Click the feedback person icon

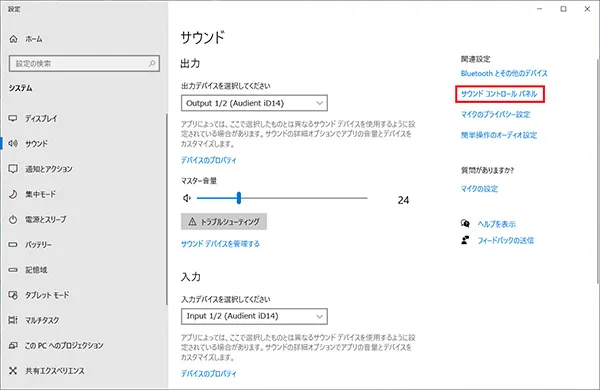pyautogui.click(x=465, y=240)
